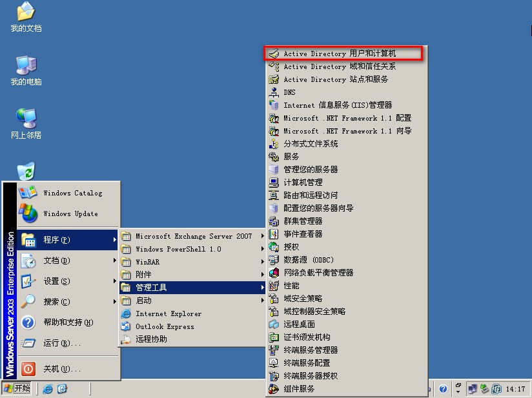
Task: Expand the Microsoft Exchange Server 2007 submenu arrow
Action: click(x=262, y=236)
